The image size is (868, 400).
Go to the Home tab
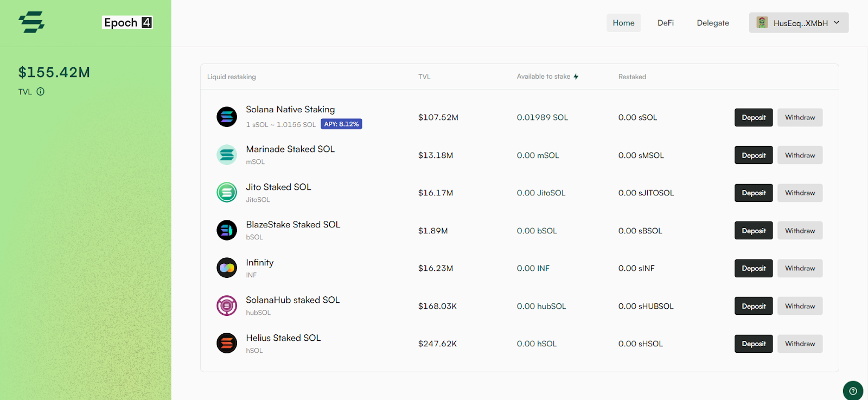(x=623, y=23)
